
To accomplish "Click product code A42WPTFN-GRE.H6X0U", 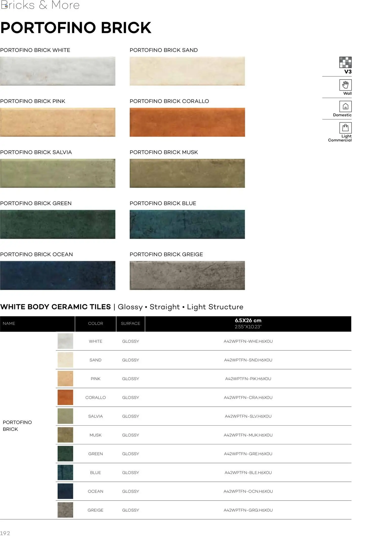I will click(248, 454).
